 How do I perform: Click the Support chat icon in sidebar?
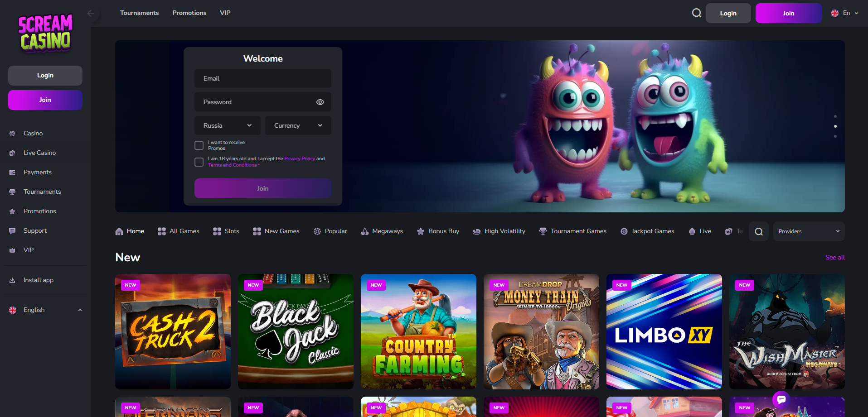pyautogui.click(x=12, y=231)
